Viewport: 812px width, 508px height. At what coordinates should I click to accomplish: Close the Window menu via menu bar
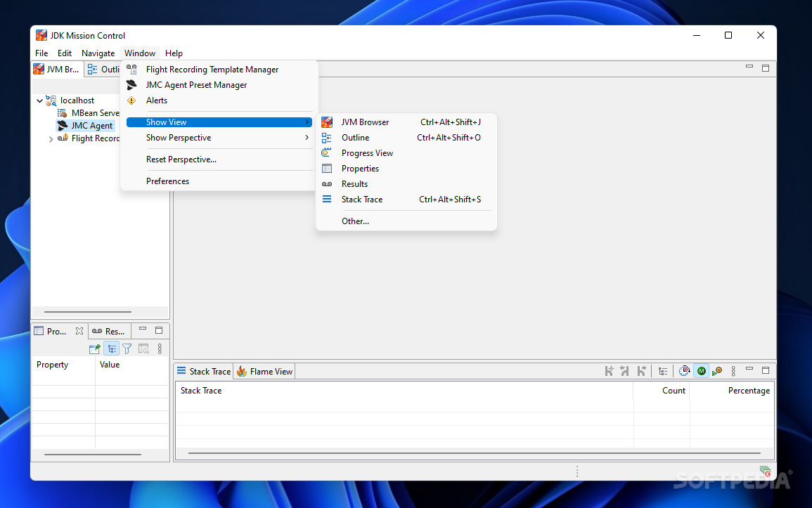tap(140, 53)
